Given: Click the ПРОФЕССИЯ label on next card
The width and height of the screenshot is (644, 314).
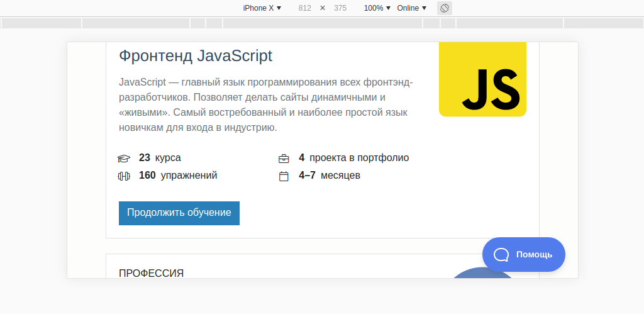Looking at the screenshot, I should tap(152, 273).
